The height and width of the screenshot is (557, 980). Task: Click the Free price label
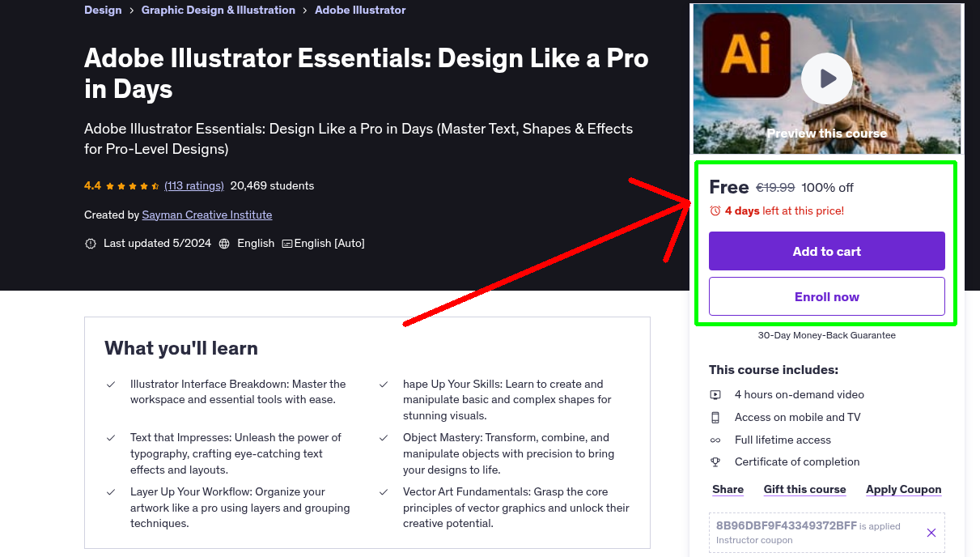728,187
